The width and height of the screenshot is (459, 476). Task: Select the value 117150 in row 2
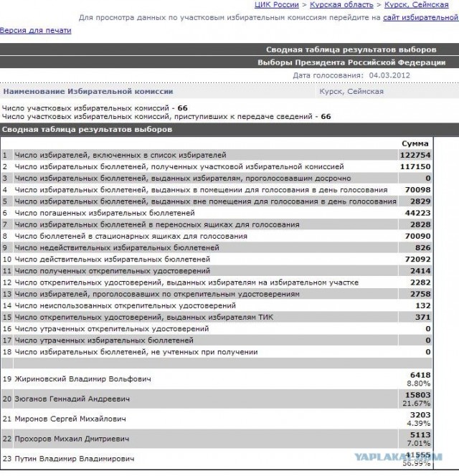415,166
